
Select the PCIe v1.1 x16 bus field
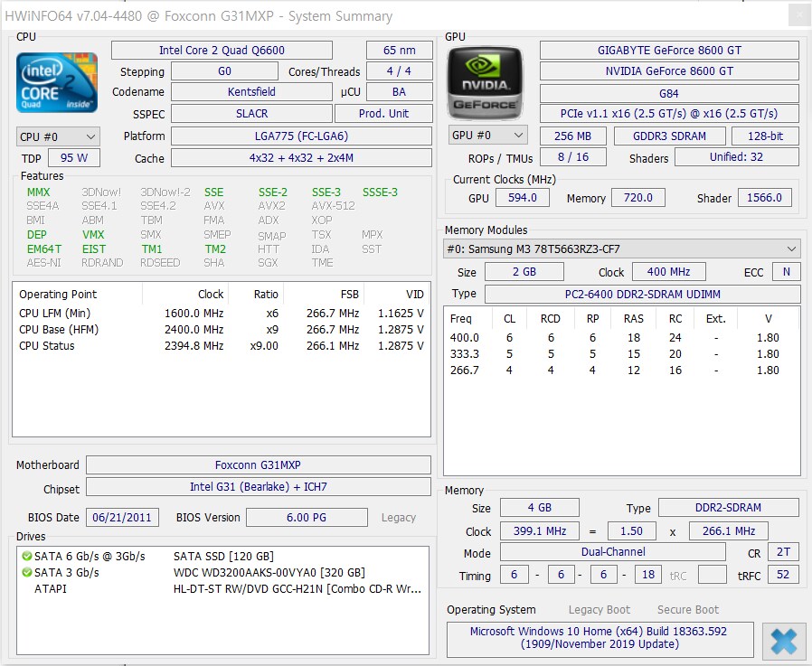pyautogui.click(x=669, y=114)
